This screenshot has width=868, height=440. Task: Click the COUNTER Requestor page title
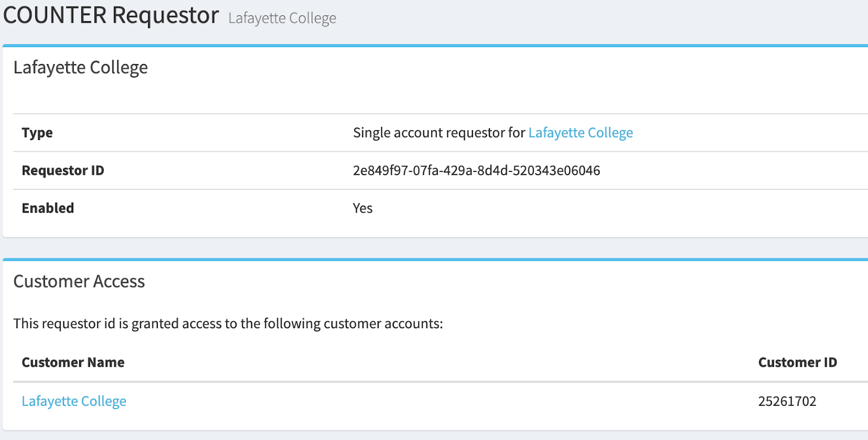click(x=111, y=15)
